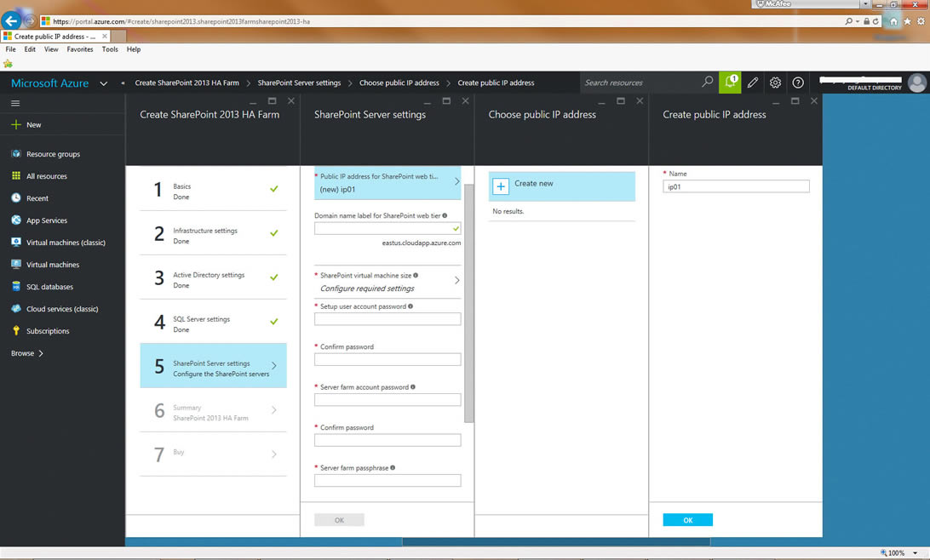Open the notifications bell icon
Screen dimensions: 930x560
point(730,83)
